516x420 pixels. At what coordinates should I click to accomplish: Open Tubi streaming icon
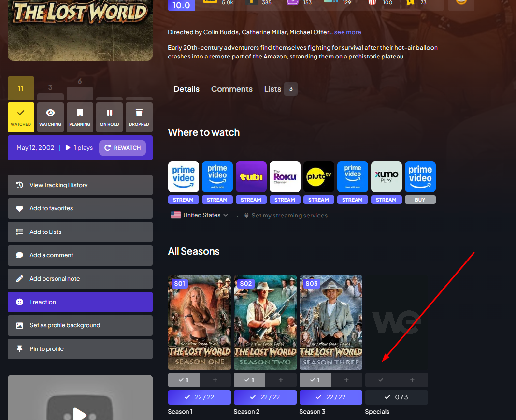pyautogui.click(x=251, y=177)
